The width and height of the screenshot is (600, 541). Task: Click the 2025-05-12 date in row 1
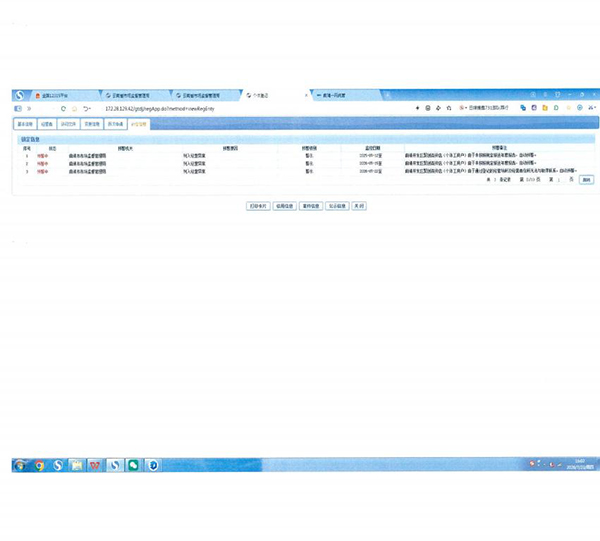click(370, 156)
